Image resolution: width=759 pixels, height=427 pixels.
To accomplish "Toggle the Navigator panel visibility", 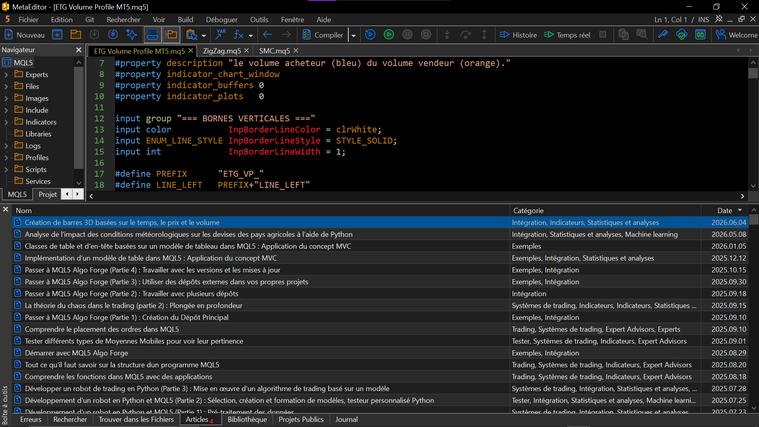I will (x=171, y=35).
